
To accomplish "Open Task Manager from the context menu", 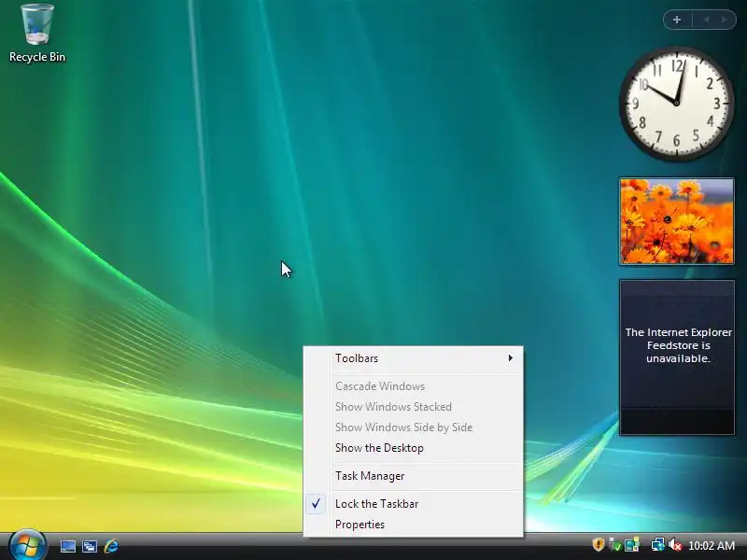I will coord(413,476).
